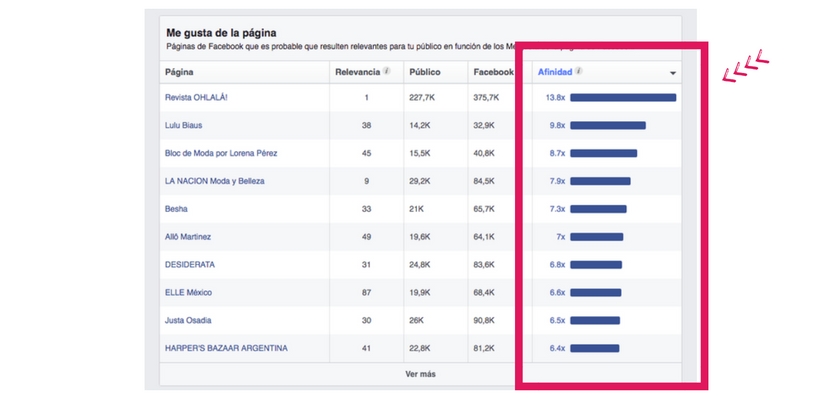Click the 65,7K Facebook value
The image size is (840, 400).
(x=484, y=209)
